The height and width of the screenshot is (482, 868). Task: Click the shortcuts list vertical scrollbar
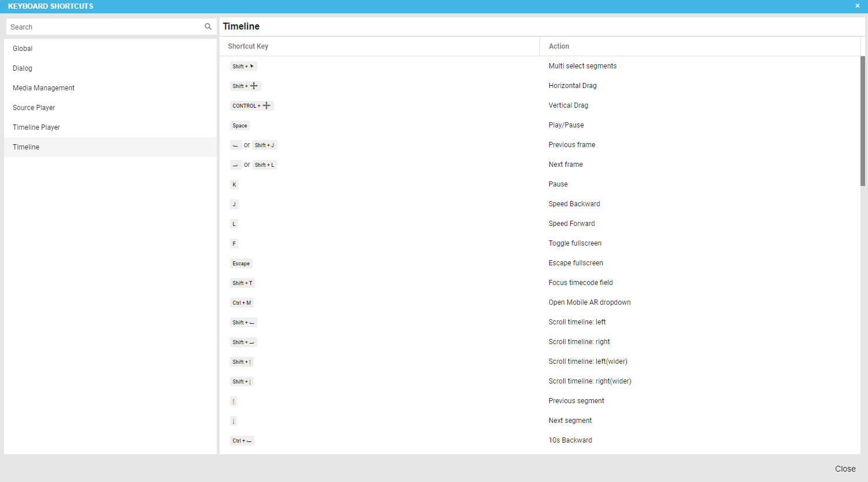click(x=863, y=121)
